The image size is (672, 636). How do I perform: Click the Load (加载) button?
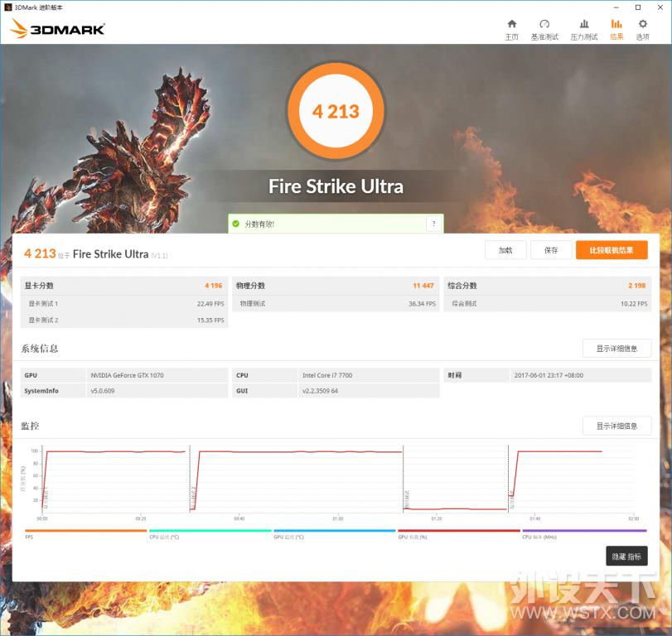coord(505,250)
